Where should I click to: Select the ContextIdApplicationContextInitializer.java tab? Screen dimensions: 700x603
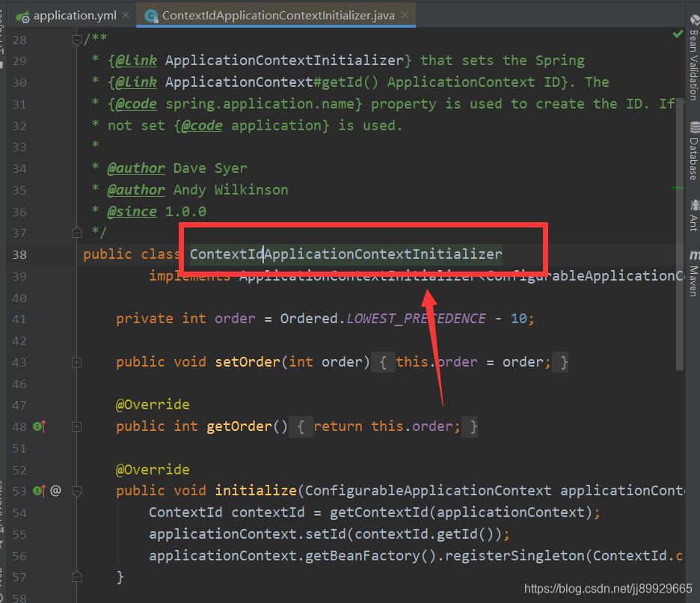pyautogui.click(x=276, y=16)
